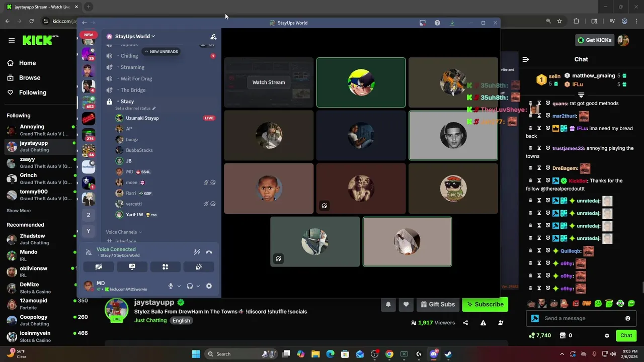The width and height of the screenshot is (644, 362).
Task: Disconnect from voice with the hang-up icon
Action: (x=209, y=252)
